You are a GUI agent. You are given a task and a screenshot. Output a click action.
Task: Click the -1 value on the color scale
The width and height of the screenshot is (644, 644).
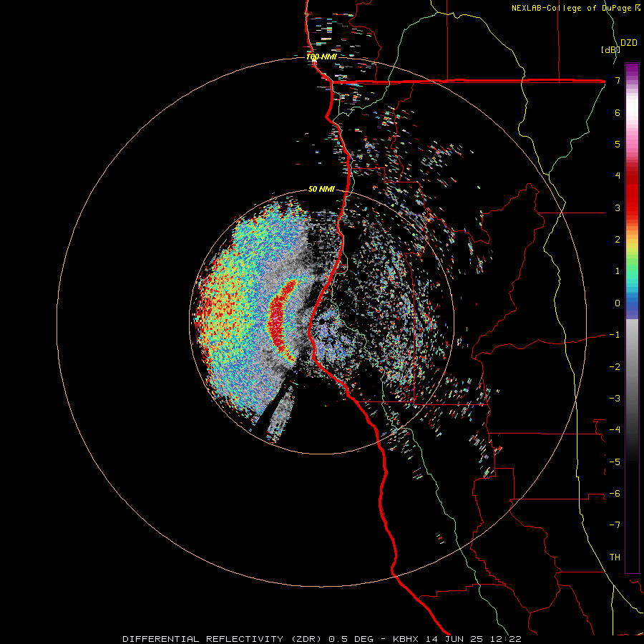tap(615, 335)
